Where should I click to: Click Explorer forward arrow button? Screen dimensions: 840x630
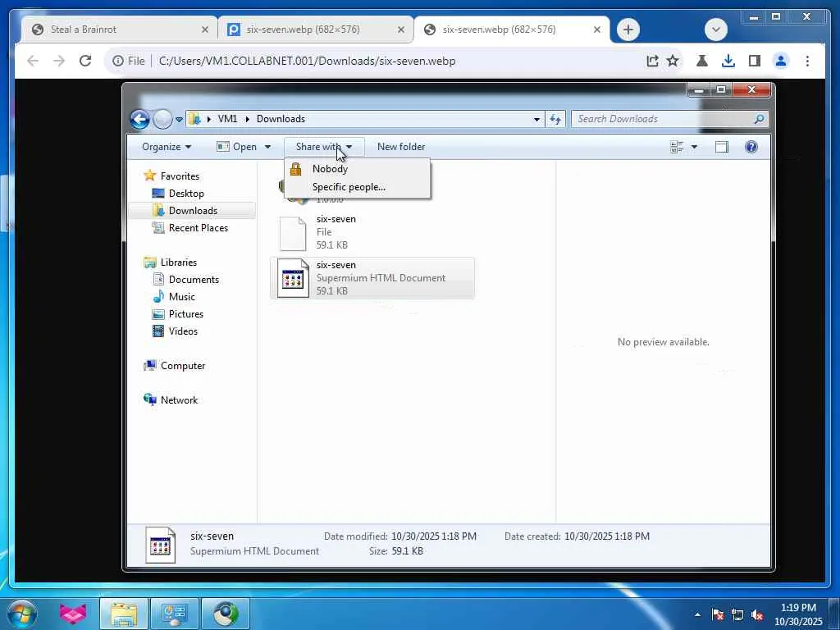pyautogui.click(x=163, y=119)
